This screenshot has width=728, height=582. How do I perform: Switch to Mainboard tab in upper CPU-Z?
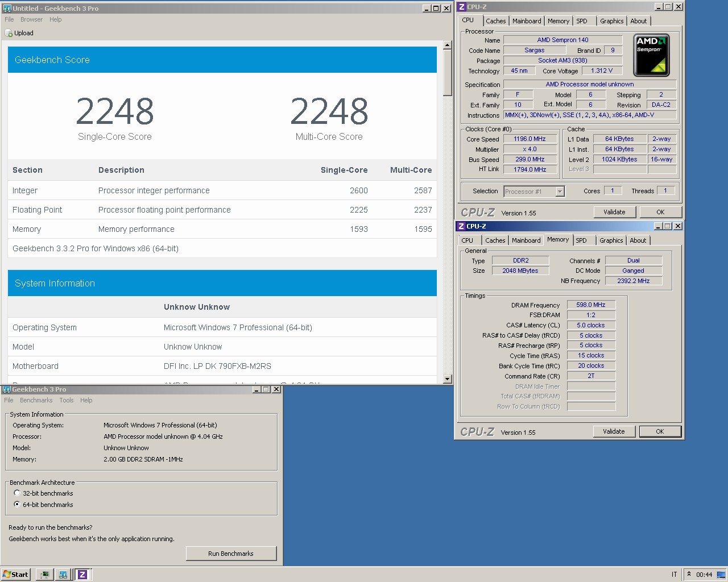point(527,21)
